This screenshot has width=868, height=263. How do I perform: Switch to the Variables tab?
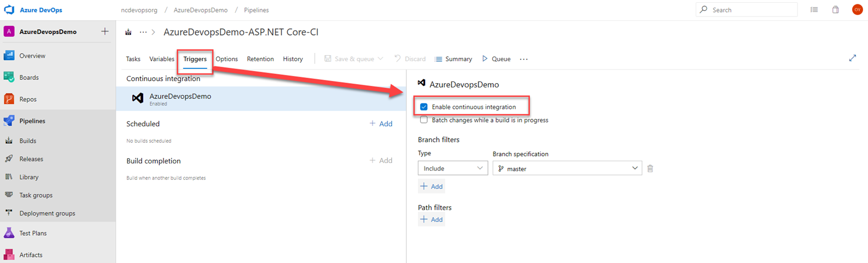(x=162, y=59)
